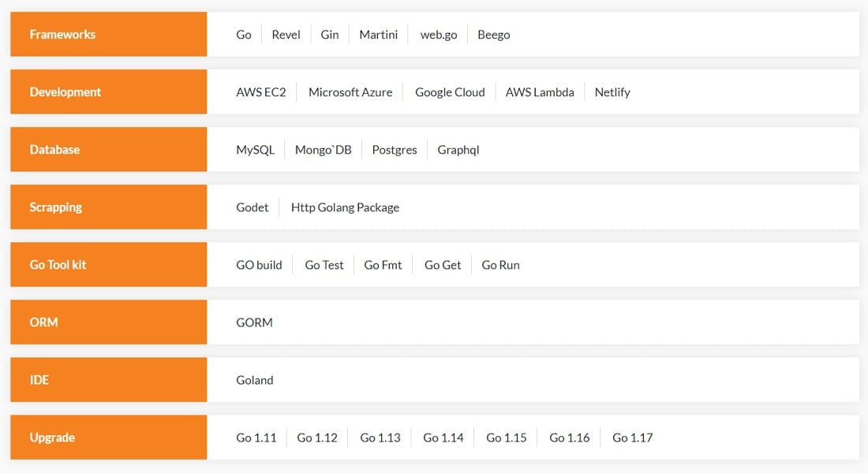Click the Graphql entry
The width and height of the screenshot is (868, 473).
click(458, 150)
